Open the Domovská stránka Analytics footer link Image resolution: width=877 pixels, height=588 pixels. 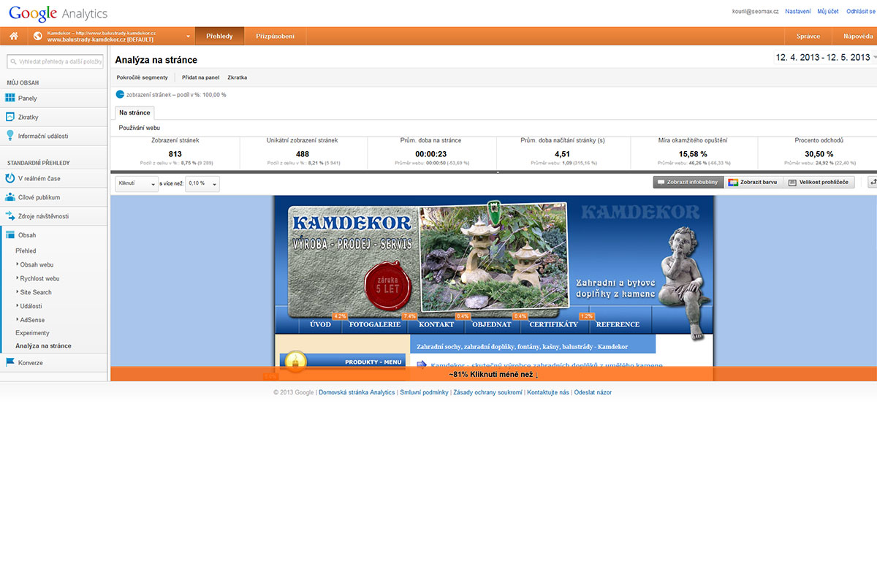[x=357, y=392]
